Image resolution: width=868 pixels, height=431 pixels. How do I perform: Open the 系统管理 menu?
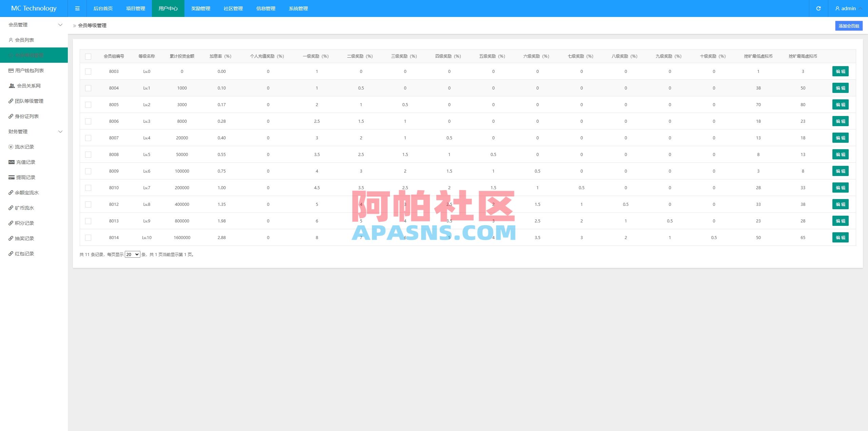coord(298,8)
